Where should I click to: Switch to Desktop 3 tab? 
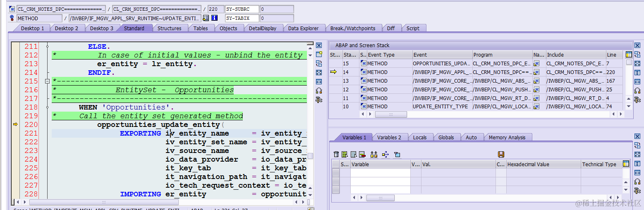[101, 28]
